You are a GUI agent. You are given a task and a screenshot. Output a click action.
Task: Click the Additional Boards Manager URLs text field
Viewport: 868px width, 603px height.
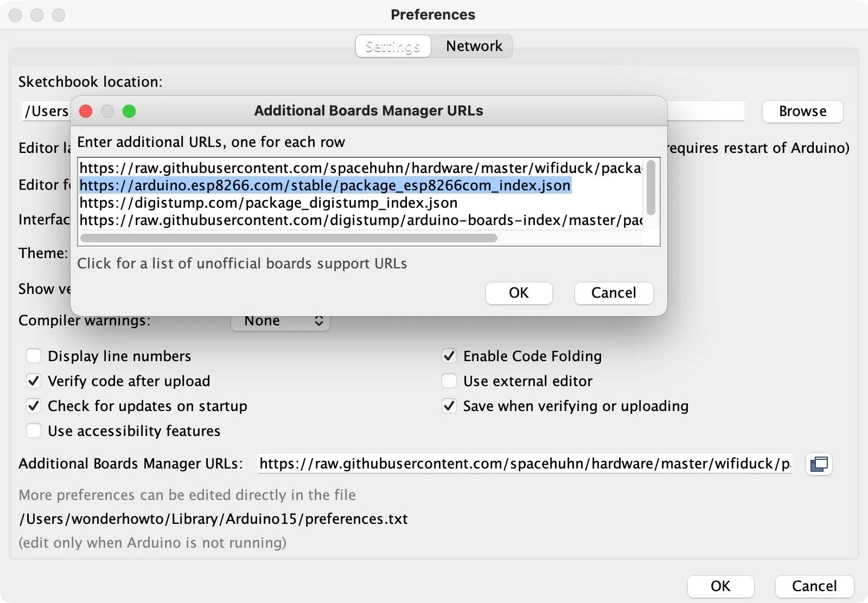[525, 464]
